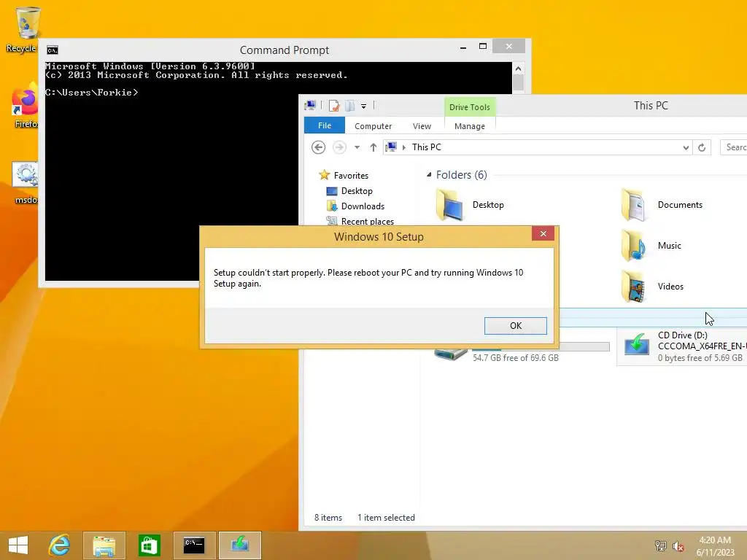The width and height of the screenshot is (747, 560).
Task: Go forward in Explorer navigation
Action: [x=339, y=147]
